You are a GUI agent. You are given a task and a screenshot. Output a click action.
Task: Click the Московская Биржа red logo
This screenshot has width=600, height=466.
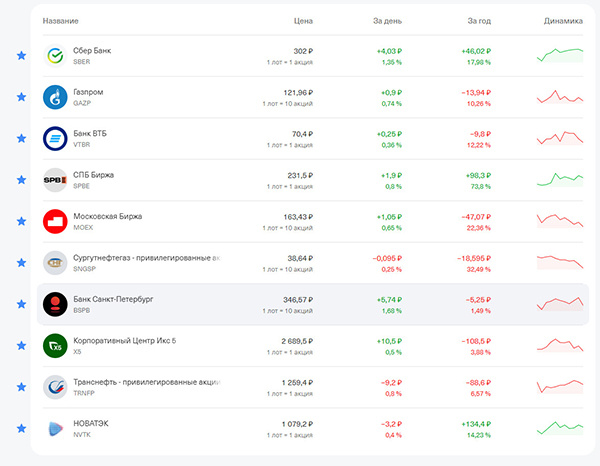click(55, 221)
